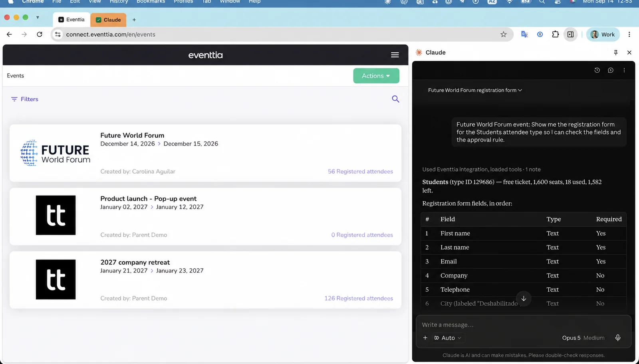Toggle the Chrome side panel button

tap(571, 34)
